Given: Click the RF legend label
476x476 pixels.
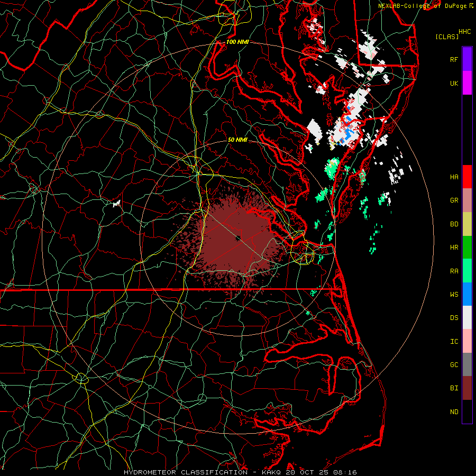Looking at the screenshot, I should [x=454, y=59].
